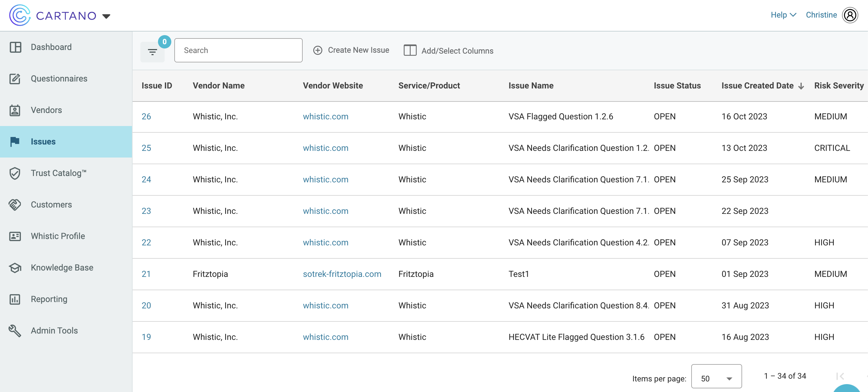Click the Reporting chart icon

click(x=15, y=299)
